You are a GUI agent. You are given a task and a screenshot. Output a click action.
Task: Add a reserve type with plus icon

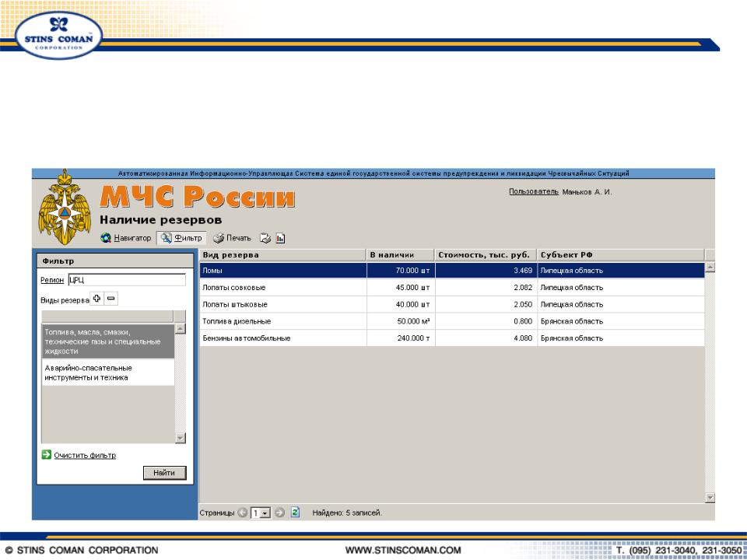point(97,299)
